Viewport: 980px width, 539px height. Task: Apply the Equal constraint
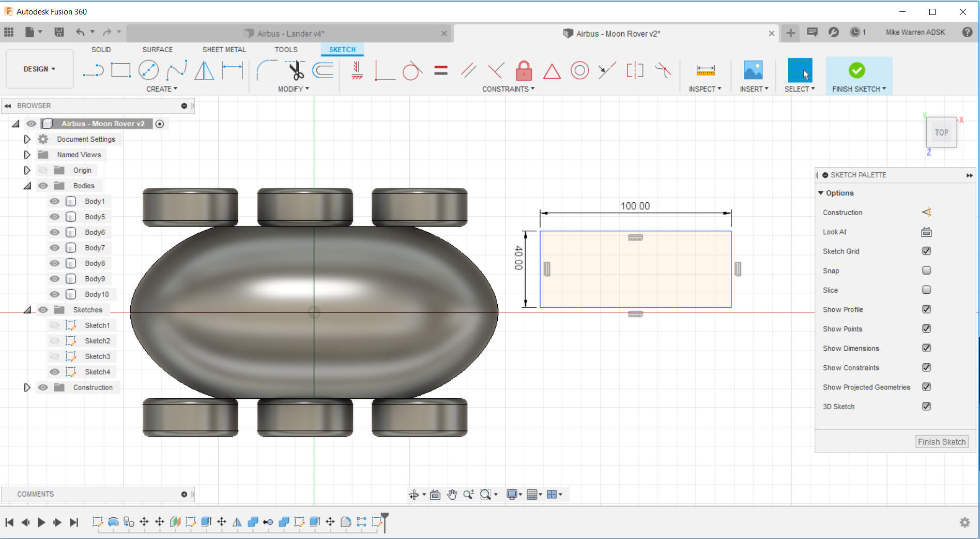pyautogui.click(x=440, y=70)
